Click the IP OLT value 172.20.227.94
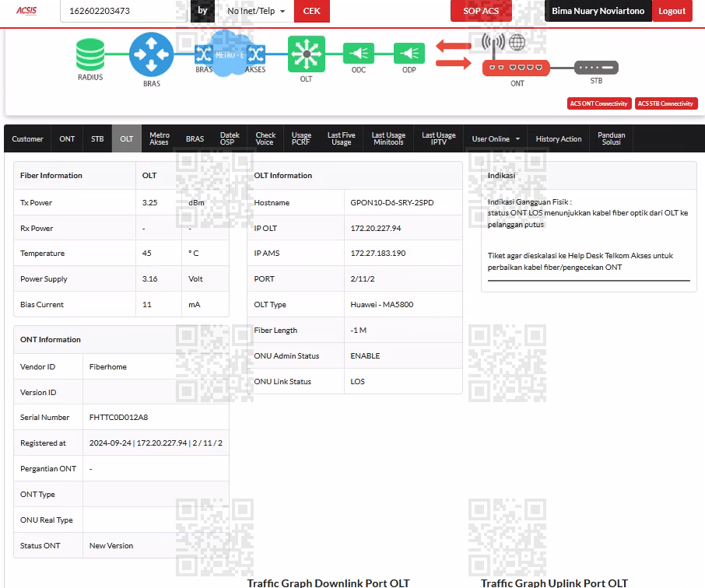The width and height of the screenshot is (705, 588). (375, 229)
